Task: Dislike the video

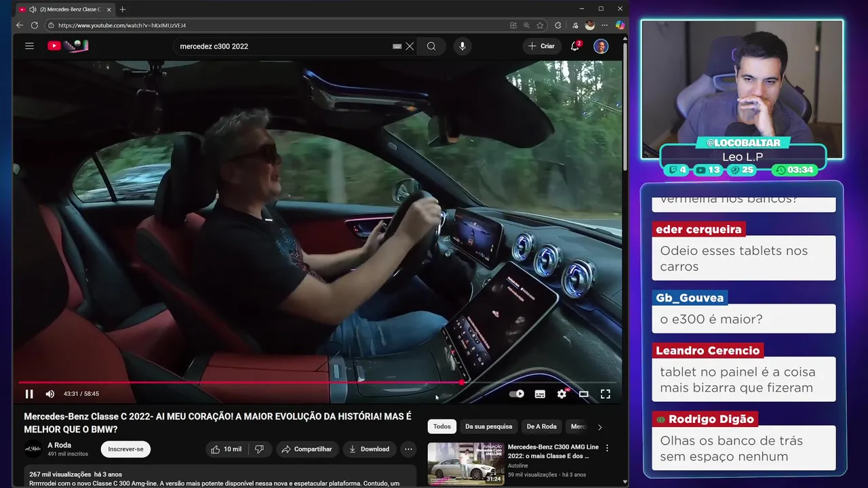Action: point(258,449)
